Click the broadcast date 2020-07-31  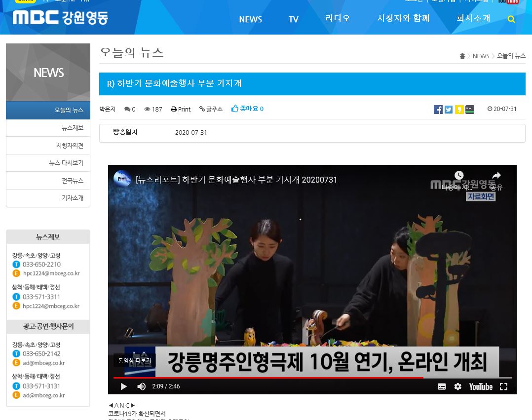click(191, 133)
